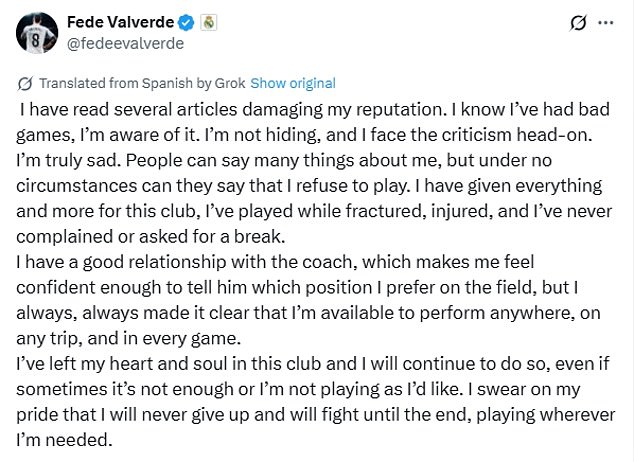This screenshot has width=634, height=462.
Task: Click the Grok icon at top right
Action: (x=576, y=22)
